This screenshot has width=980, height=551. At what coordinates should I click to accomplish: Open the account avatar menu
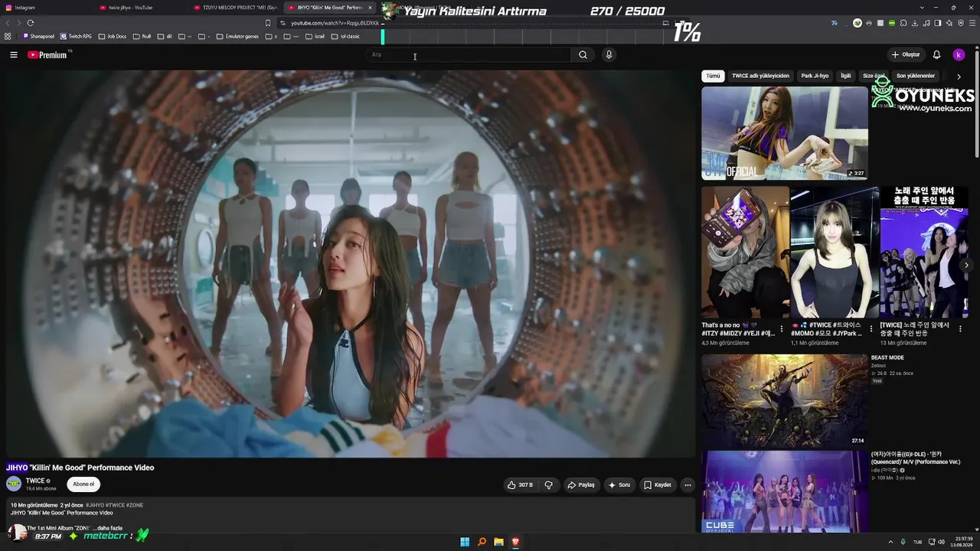(x=959, y=55)
